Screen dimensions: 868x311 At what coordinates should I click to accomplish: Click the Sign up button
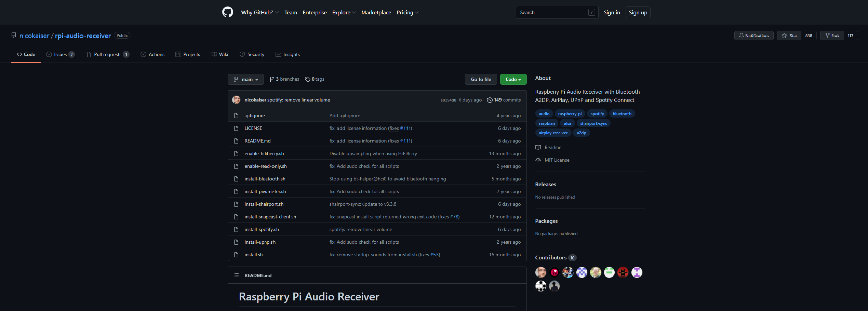(x=638, y=12)
